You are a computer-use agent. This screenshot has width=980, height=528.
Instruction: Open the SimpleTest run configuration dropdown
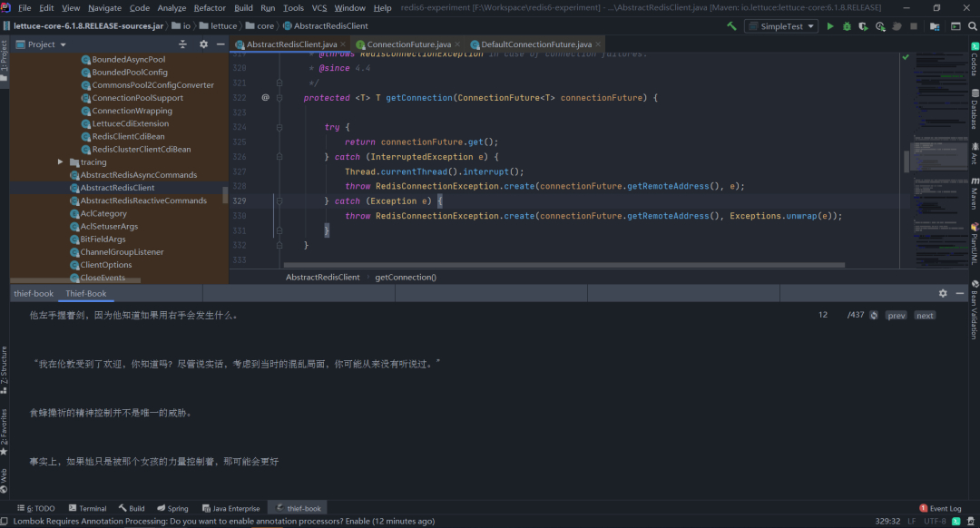780,26
